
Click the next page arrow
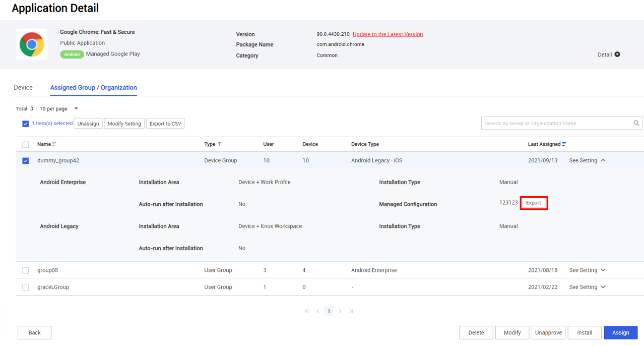(340, 311)
